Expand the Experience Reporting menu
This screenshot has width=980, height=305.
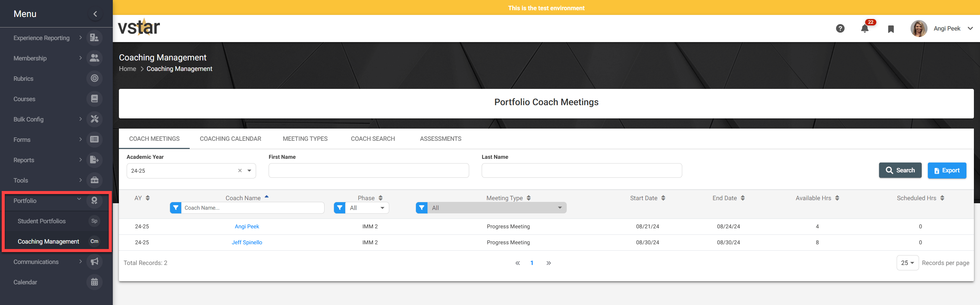click(x=80, y=37)
